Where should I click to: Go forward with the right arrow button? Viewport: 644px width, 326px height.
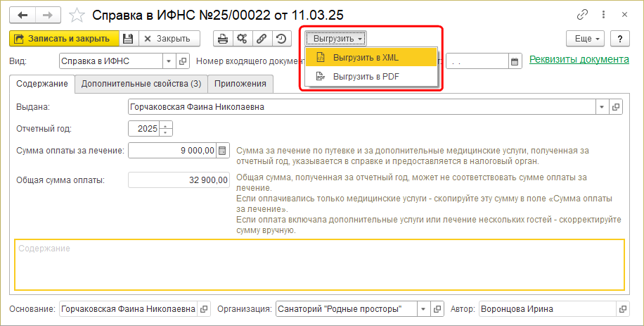tap(48, 15)
